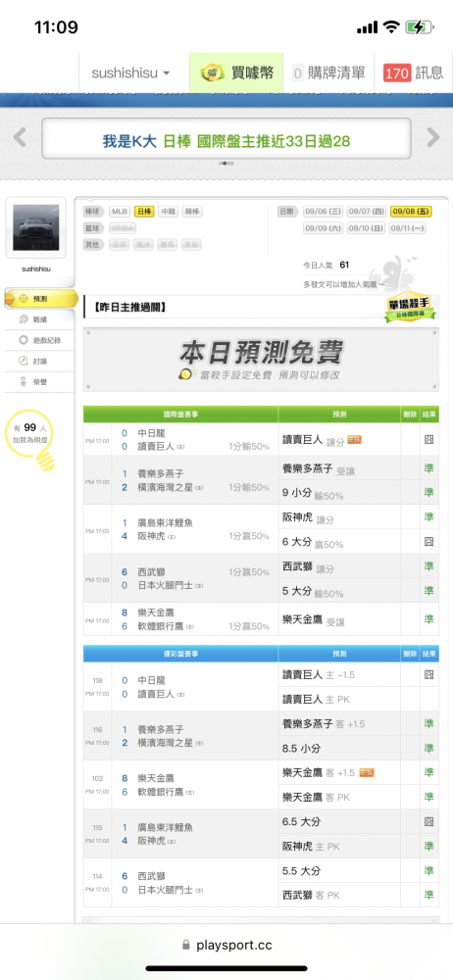Click the 8.5 小分 prediction

tap(302, 748)
